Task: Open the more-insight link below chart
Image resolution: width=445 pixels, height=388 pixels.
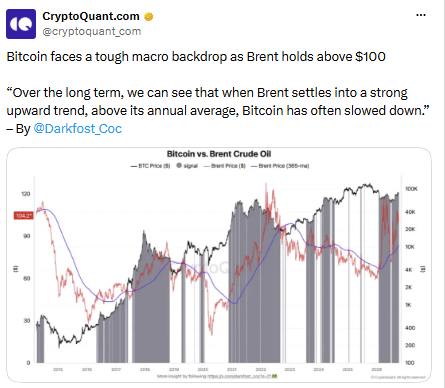Action: [217, 376]
